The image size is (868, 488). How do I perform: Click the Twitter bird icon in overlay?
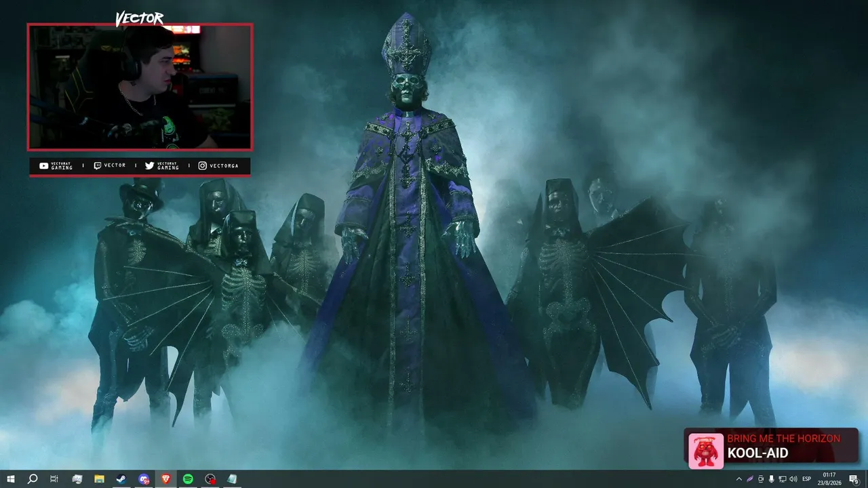[149, 166]
